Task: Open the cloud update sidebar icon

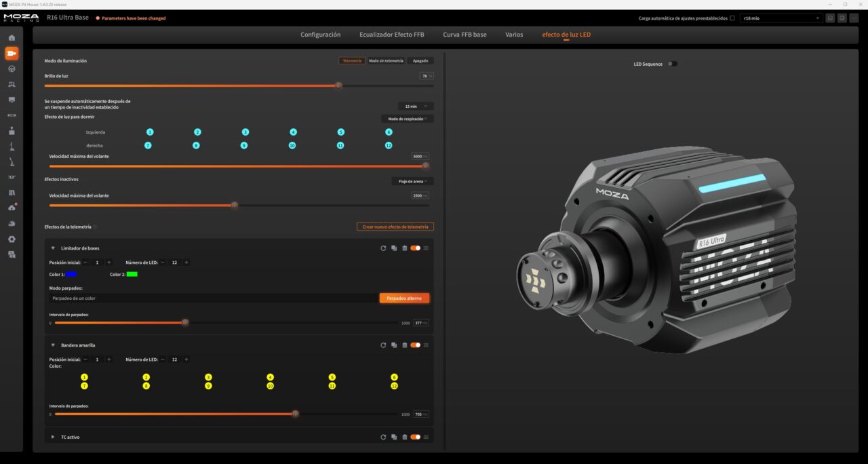Action: 12,208
